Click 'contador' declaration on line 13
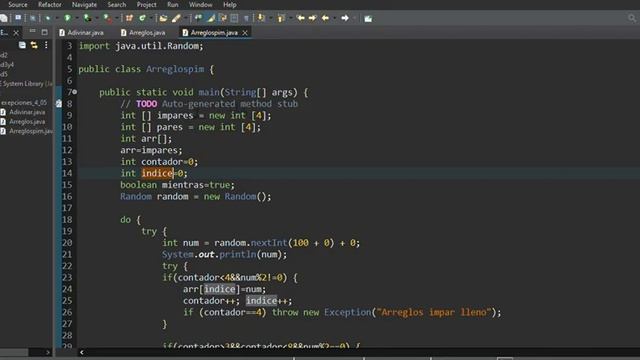 tap(162, 162)
